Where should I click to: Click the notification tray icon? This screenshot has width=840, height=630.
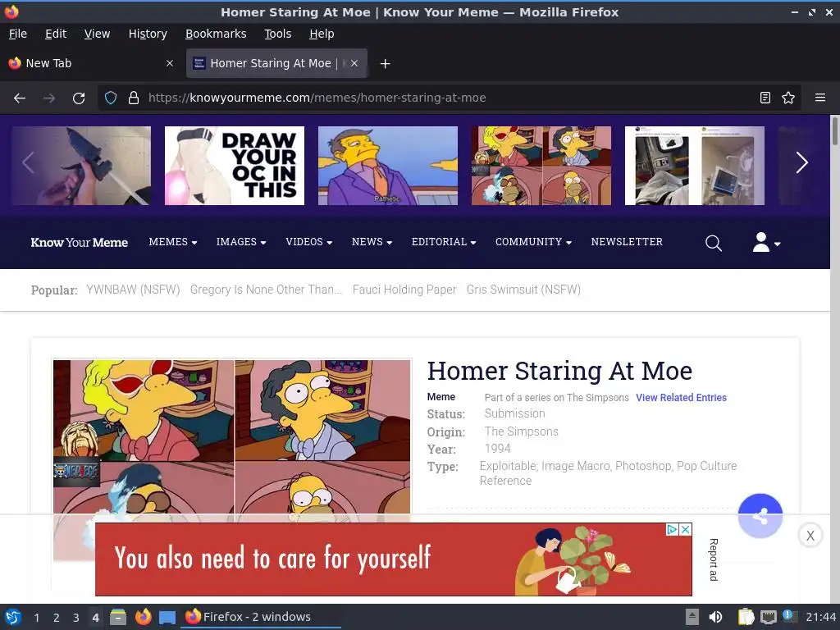pos(789,616)
